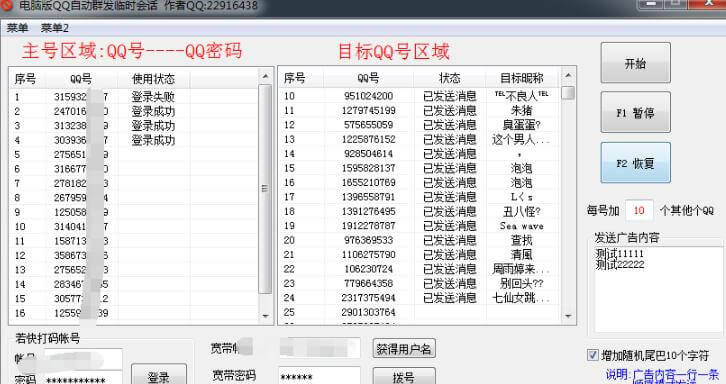Select target QQ 779664358

(x=369, y=283)
